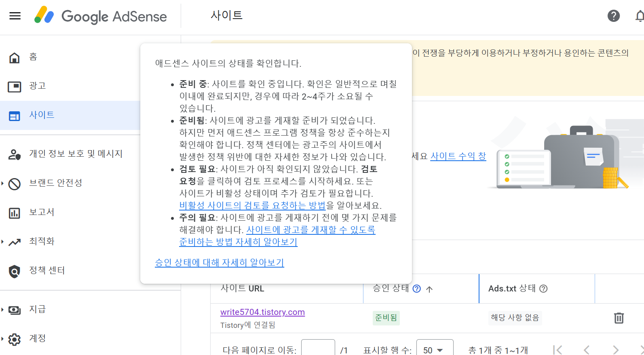The height and width of the screenshot is (355, 644).
Task: Go to the next page arrow
Action: tap(616, 350)
